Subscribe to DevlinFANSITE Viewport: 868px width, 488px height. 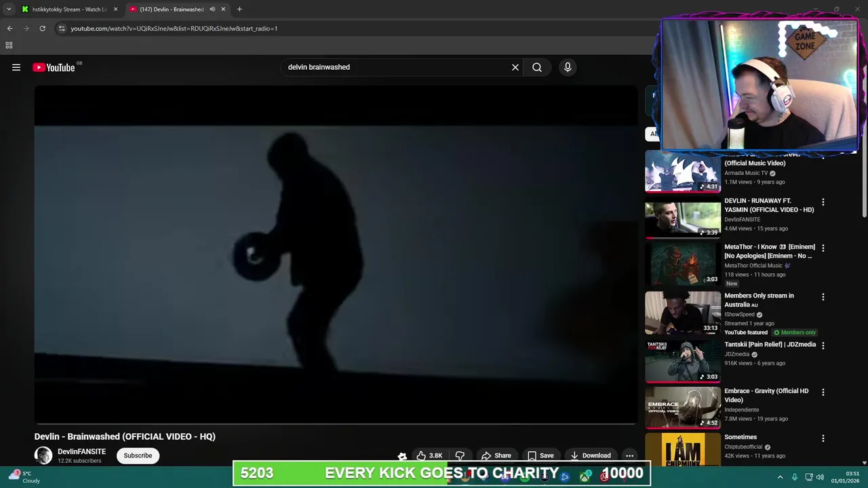138,455
